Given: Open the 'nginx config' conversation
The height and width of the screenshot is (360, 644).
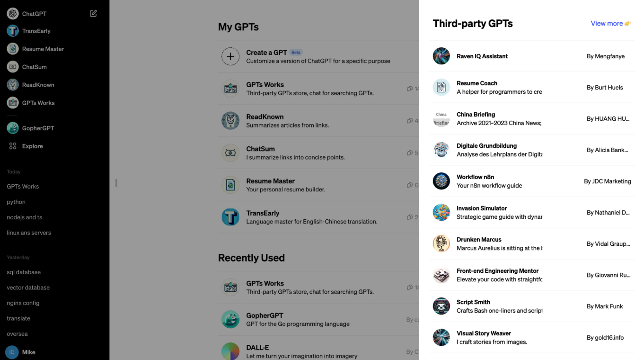Looking at the screenshot, I should [x=23, y=303].
